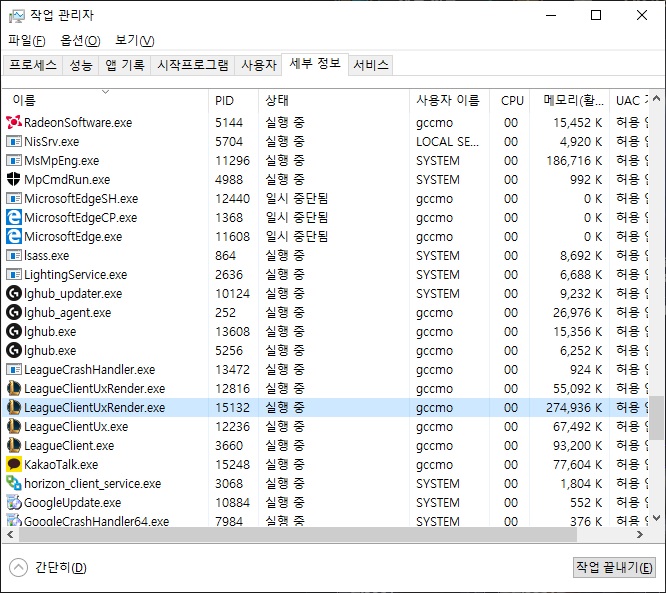Switch to the 서비스 tab
The image size is (666, 593).
click(x=371, y=65)
